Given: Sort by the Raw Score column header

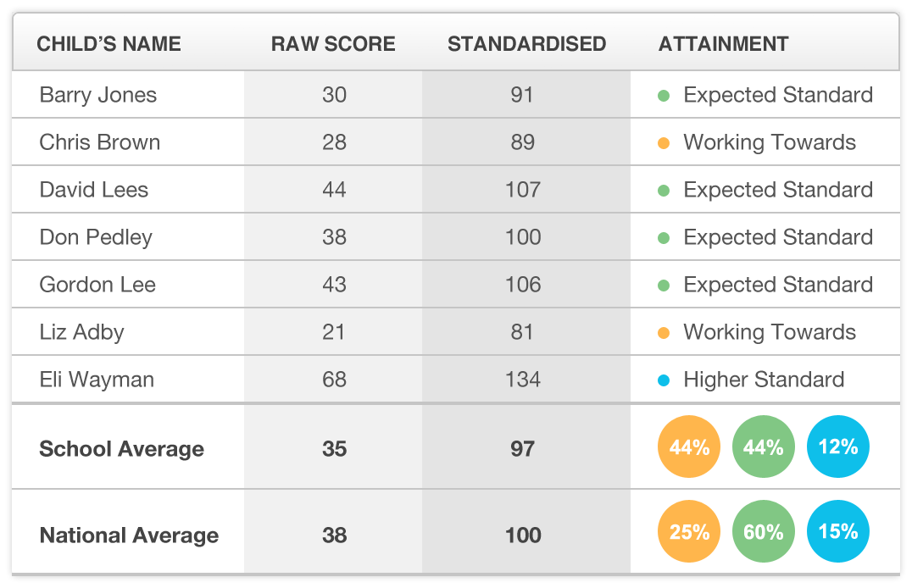Looking at the screenshot, I should tap(333, 44).
